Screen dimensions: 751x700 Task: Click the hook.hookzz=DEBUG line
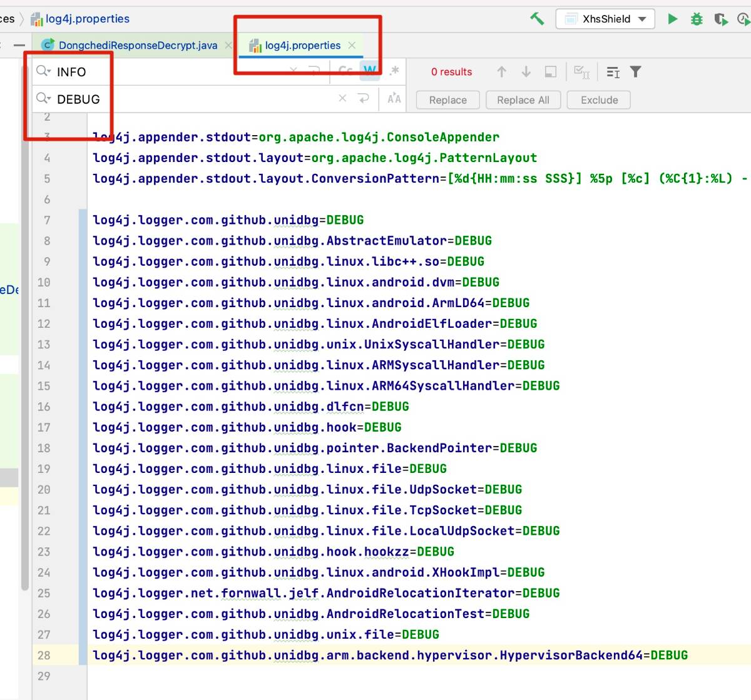273,552
